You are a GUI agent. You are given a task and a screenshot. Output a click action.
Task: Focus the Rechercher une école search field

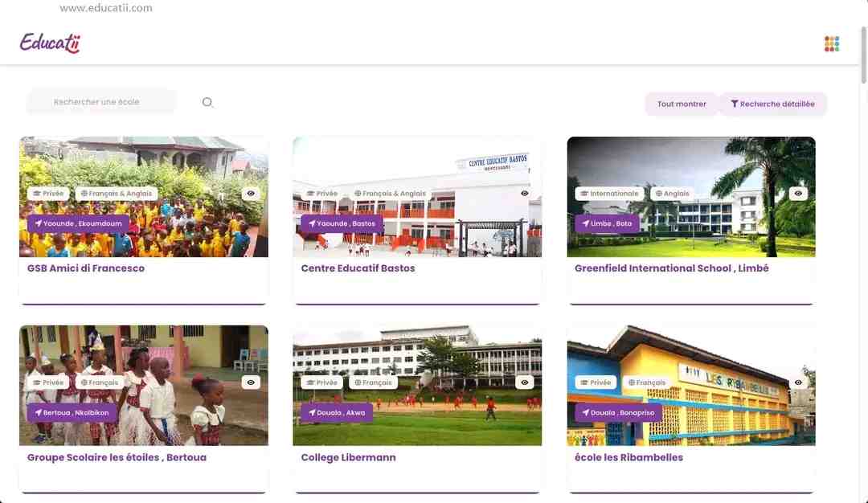pyautogui.click(x=101, y=102)
